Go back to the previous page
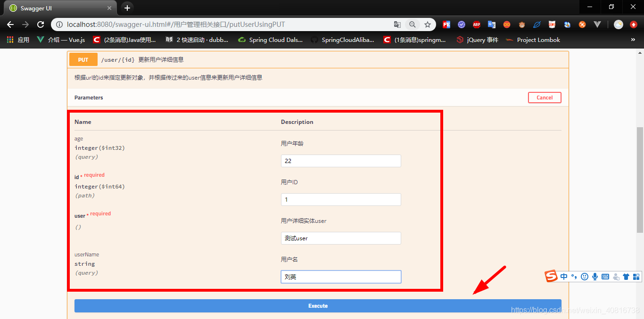Screen dimensions: 644x319 pyautogui.click(x=10, y=25)
